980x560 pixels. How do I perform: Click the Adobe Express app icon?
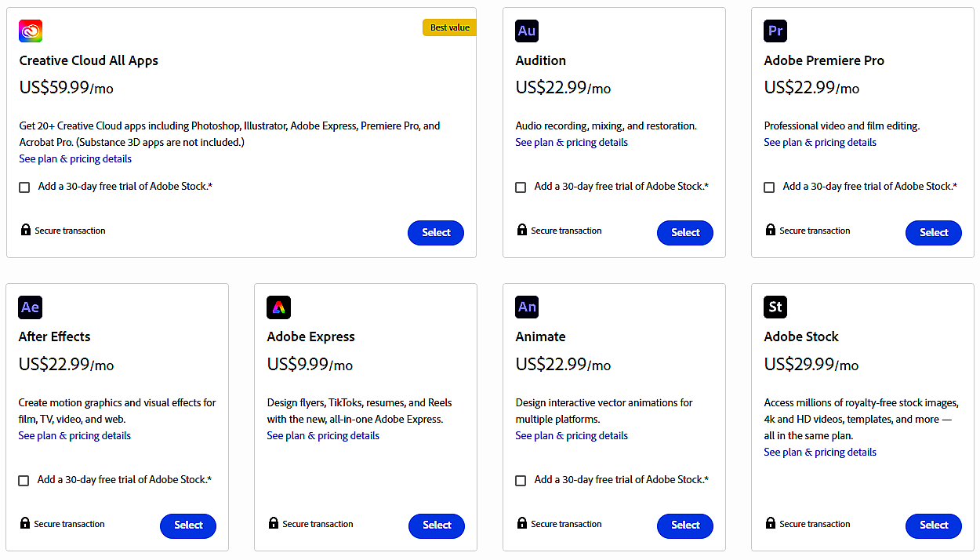pyautogui.click(x=278, y=307)
